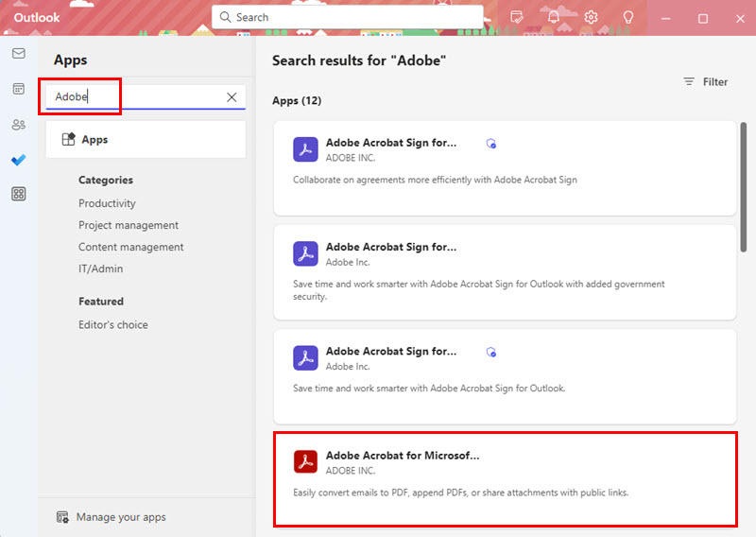The image size is (756, 537).
Task: Click the third Adobe Acrobat Sign purple icon
Action: [x=305, y=358]
